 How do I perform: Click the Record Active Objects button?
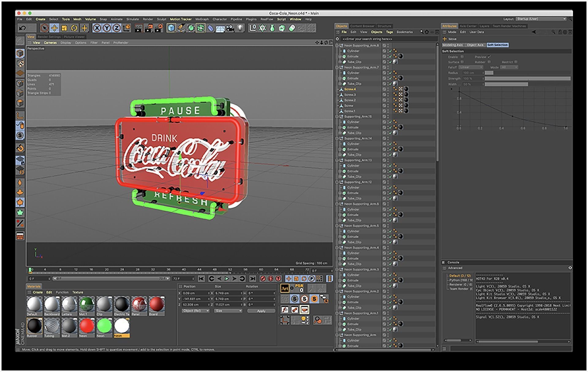tap(263, 279)
